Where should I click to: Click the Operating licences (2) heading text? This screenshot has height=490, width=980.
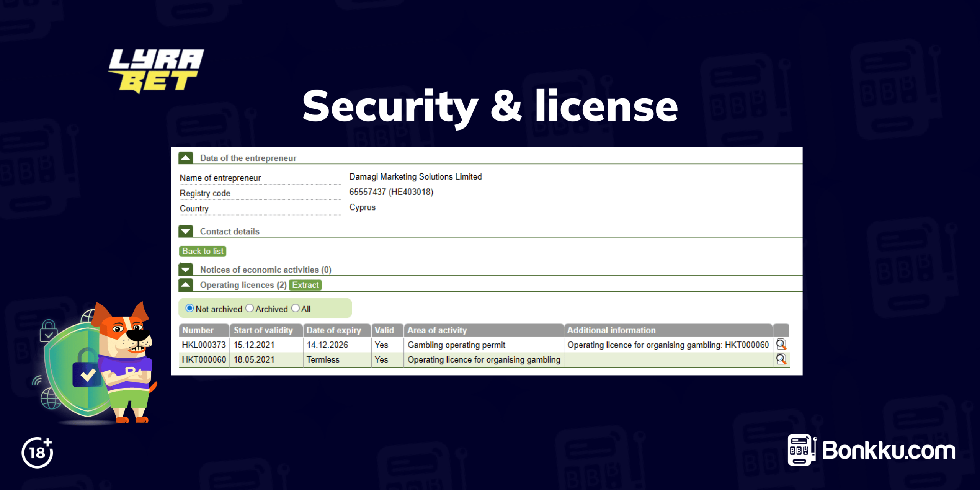(243, 285)
